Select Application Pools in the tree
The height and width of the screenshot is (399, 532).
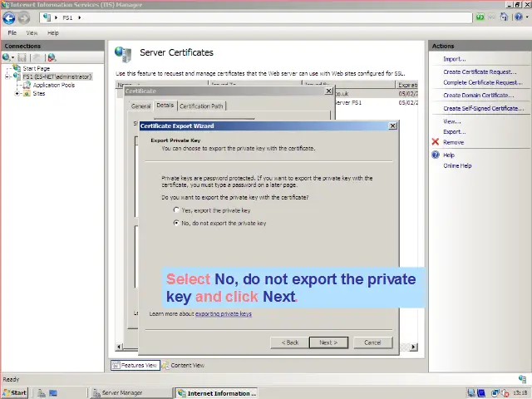(54, 85)
